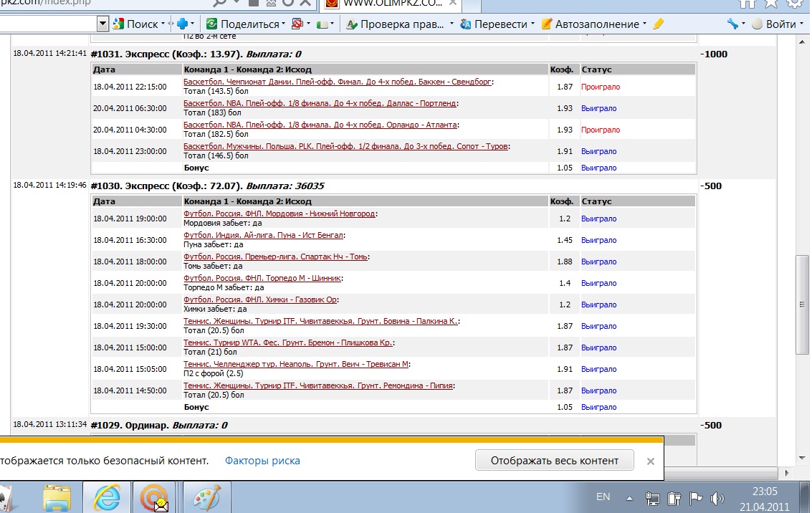
Task: Open the Орландо - Атланта NBA link
Action: tap(320, 125)
